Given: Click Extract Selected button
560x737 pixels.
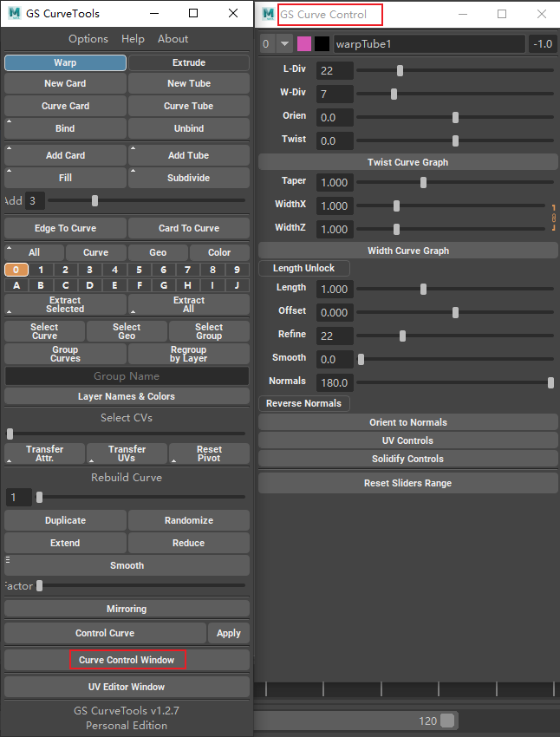Looking at the screenshot, I should [65, 304].
